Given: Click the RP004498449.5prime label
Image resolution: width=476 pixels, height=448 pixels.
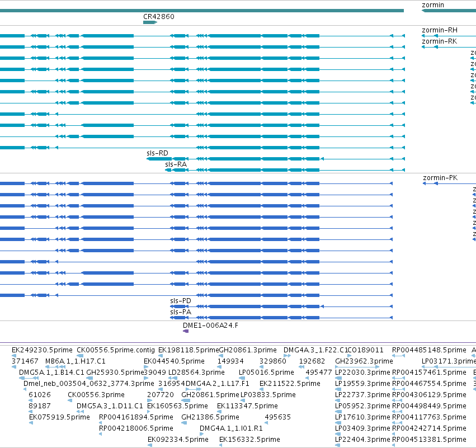Looking at the screenshot, I should point(429,406).
